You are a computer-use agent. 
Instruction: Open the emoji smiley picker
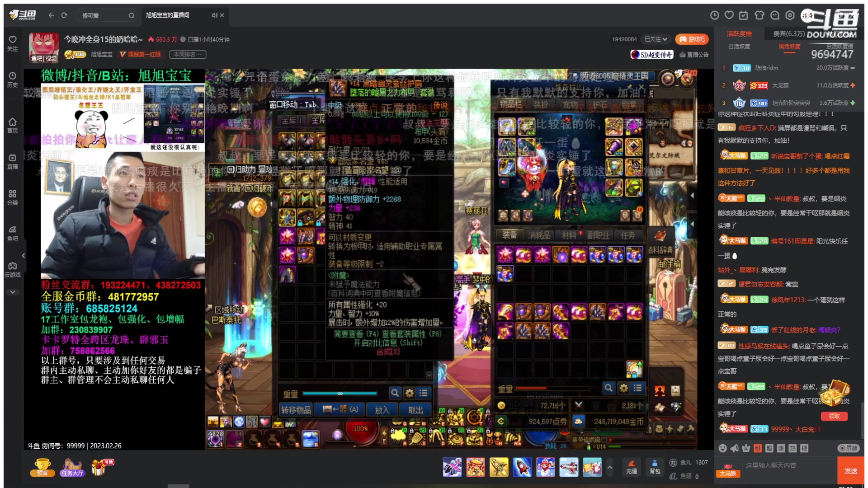722,448
